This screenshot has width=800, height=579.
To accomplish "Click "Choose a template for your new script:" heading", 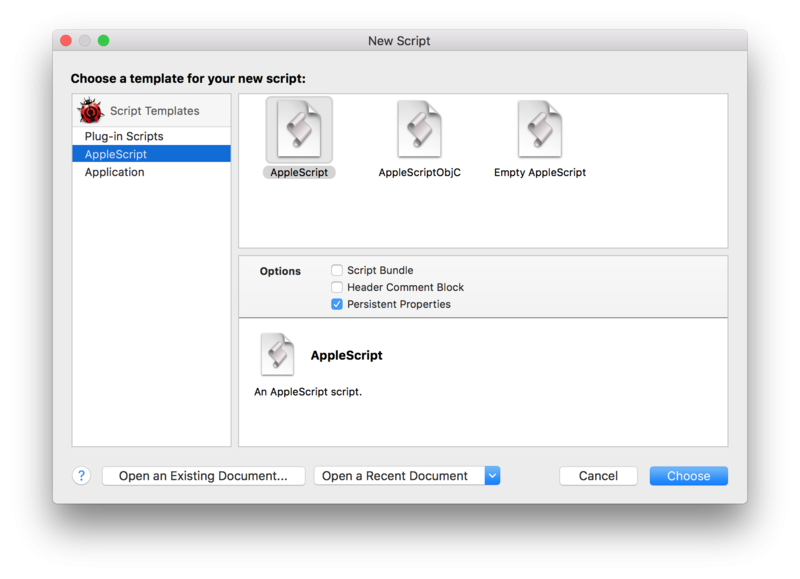I will [188, 79].
